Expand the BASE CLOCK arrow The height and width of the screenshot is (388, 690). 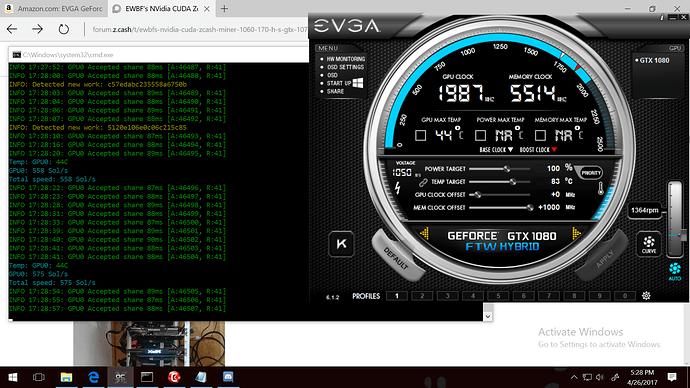pyautogui.click(x=510, y=150)
